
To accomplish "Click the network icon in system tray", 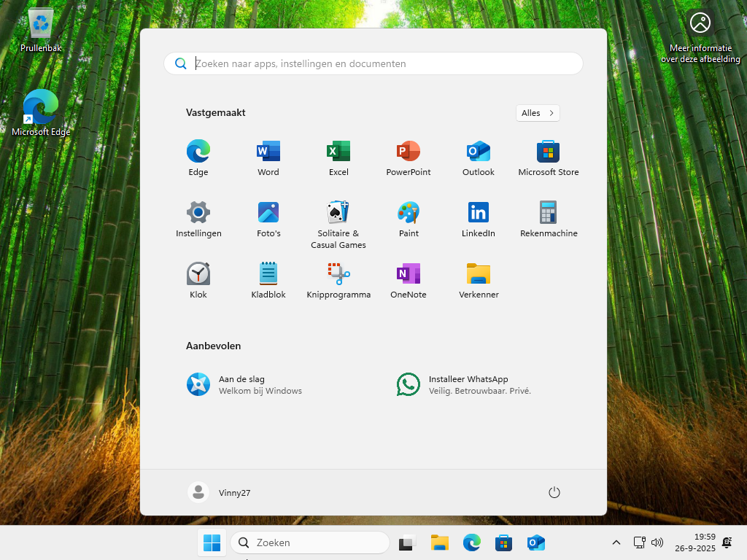I will 639,542.
